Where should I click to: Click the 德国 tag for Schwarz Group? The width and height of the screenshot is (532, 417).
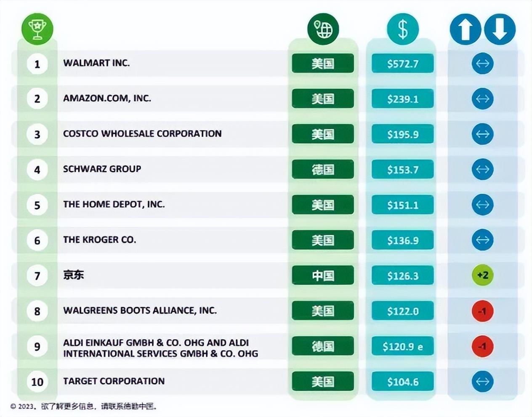click(x=323, y=169)
